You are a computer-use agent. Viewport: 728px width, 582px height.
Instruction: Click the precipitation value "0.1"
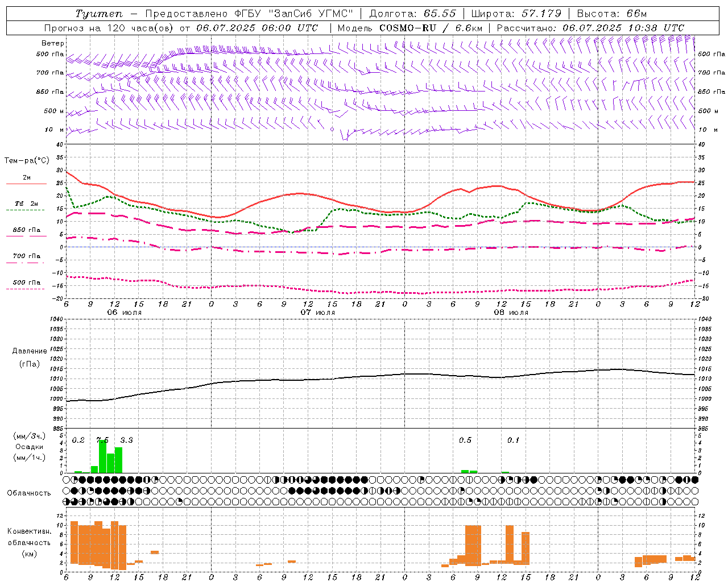point(514,440)
